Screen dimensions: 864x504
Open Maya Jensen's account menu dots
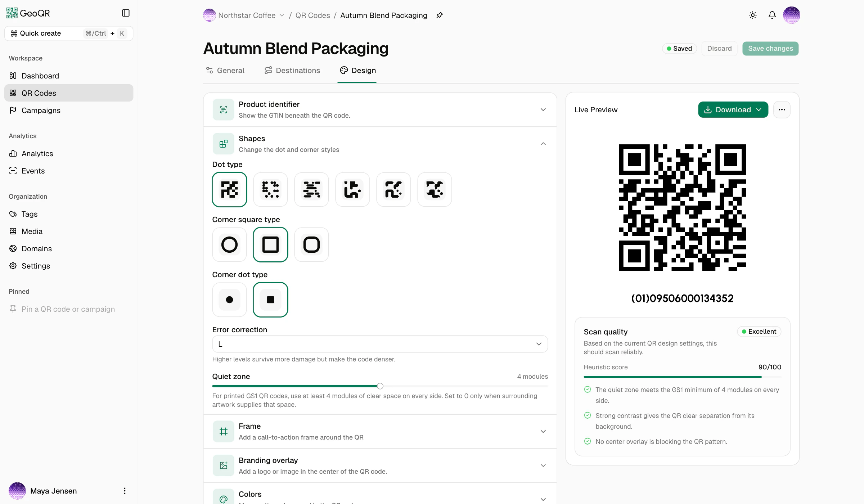point(125,491)
